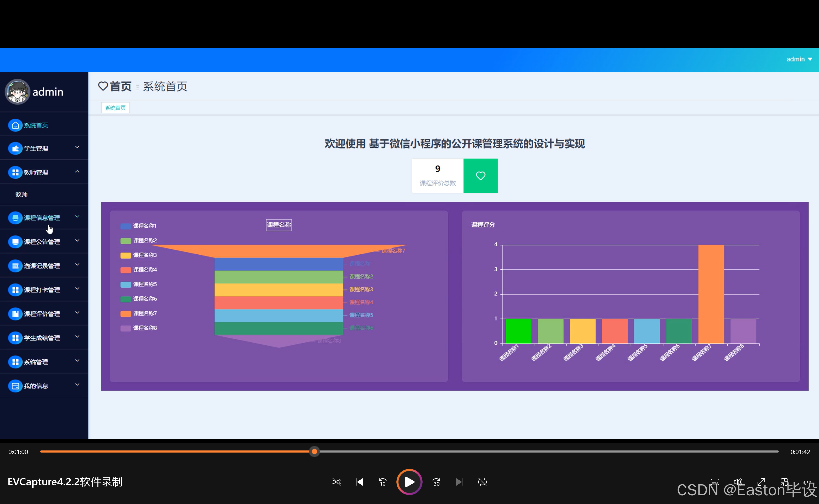819x504 pixels.
Task: Skip to next track in player
Action: click(x=459, y=482)
